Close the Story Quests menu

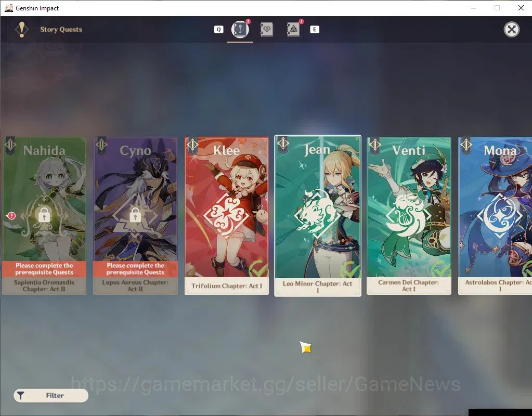pos(511,30)
